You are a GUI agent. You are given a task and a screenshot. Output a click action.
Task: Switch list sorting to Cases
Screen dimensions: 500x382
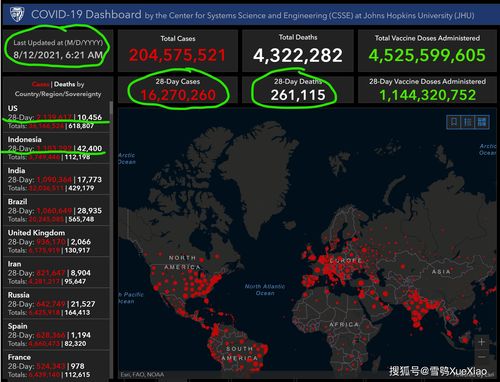(40, 84)
